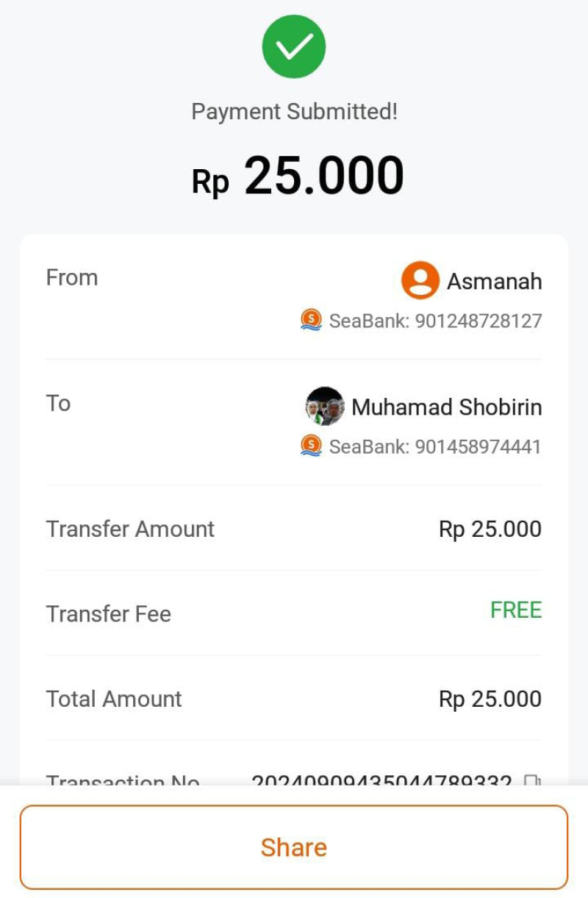Tap the Payment Submitted! message
This screenshot has width=588, height=898.
pyautogui.click(x=294, y=112)
